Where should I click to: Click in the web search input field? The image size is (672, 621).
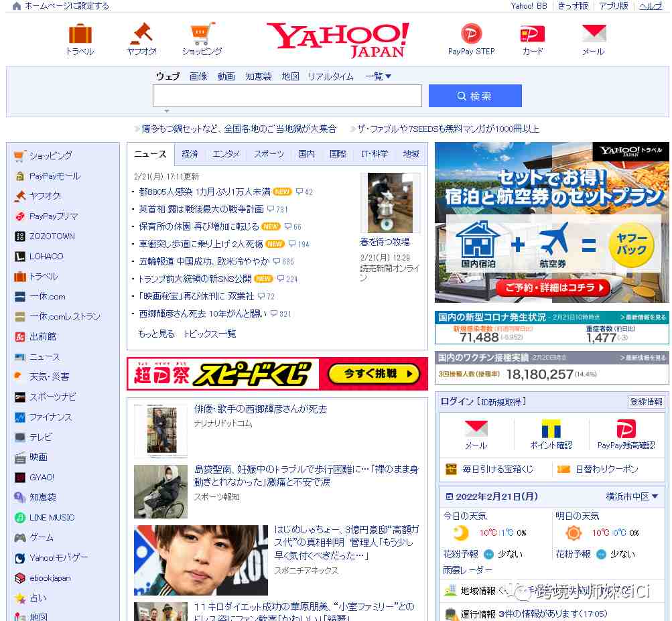[287, 96]
